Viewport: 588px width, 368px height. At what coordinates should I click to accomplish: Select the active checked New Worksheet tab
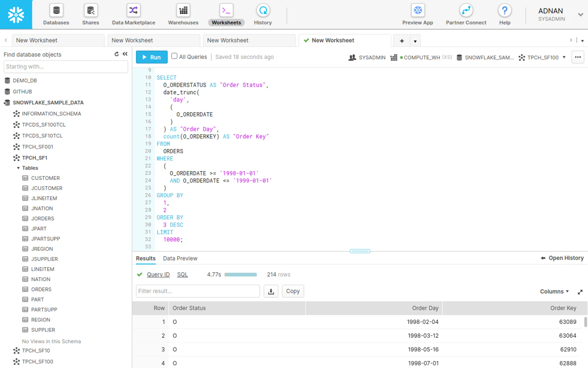pyautogui.click(x=345, y=40)
